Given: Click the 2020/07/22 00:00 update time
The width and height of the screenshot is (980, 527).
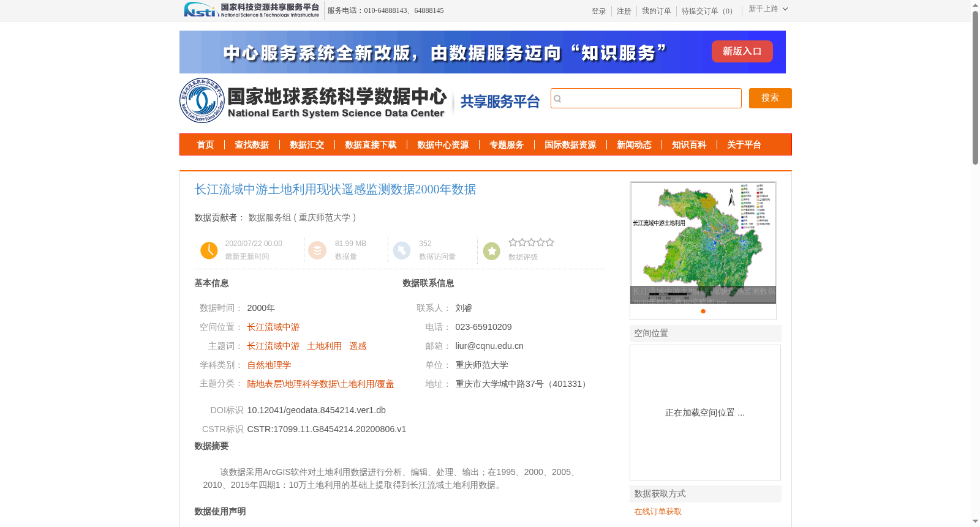Looking at the screenshot, I should 254,244.
